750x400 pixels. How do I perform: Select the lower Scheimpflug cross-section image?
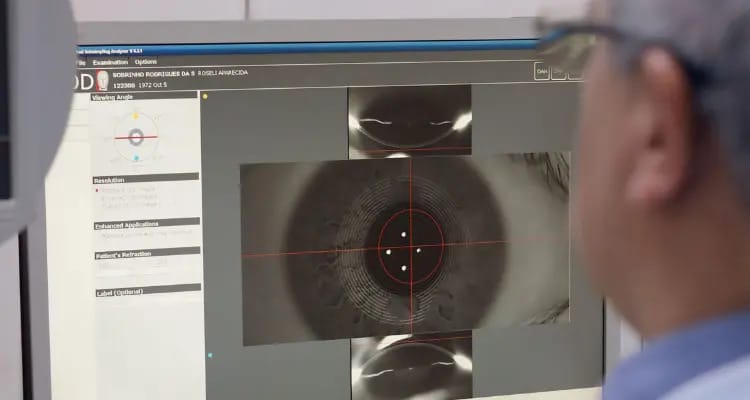tap(412, 366)
